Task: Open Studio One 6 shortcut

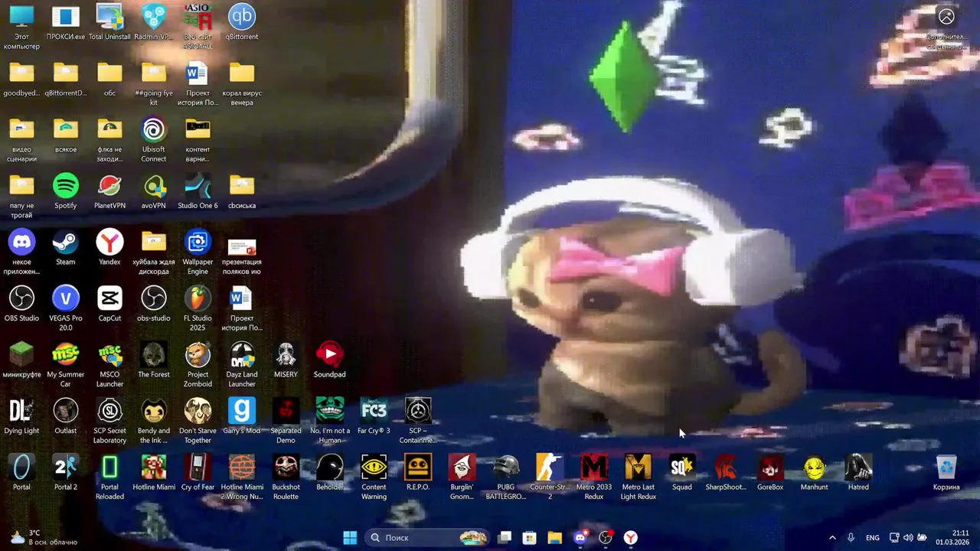Action: 198,191
